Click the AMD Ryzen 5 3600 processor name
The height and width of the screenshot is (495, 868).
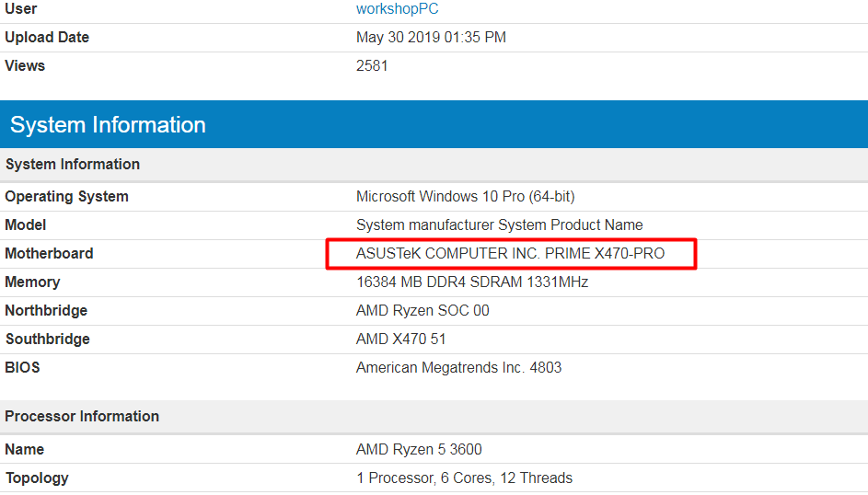(419, 450)
